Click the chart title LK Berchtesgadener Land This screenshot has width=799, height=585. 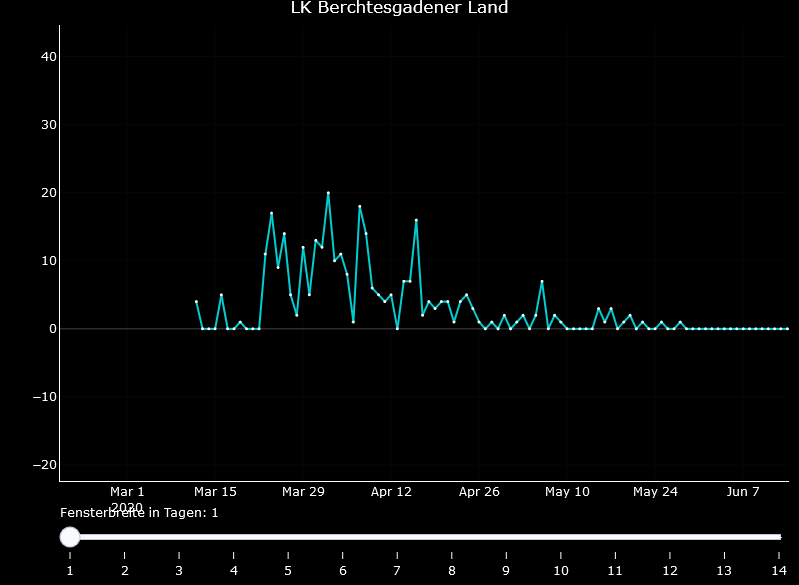399,8
